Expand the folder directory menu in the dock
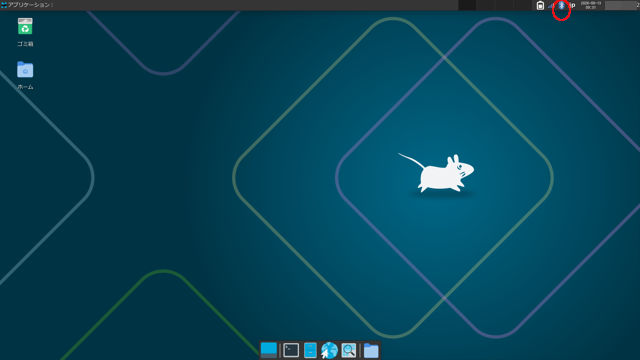This screenshot has height=360, width=640. coord(371,350)
